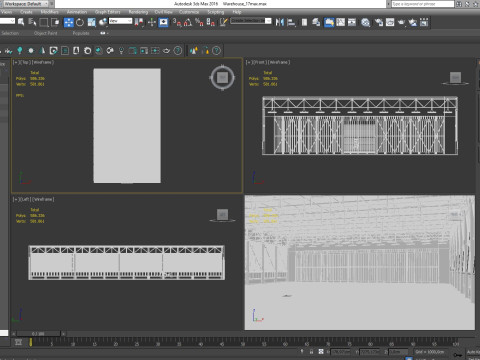Click the Select by Name icon
This screenshot has width=480, height=360.
click(x=32, y=22)
